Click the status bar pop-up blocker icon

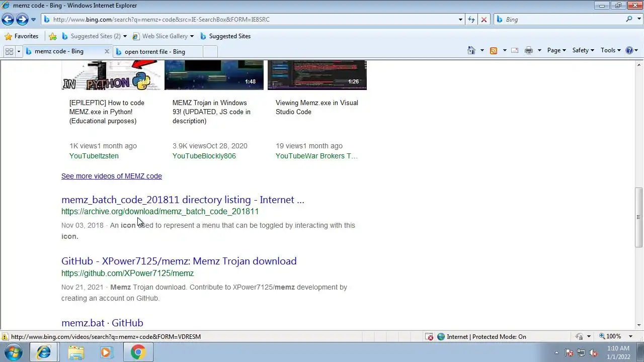[x=429, y=337]
